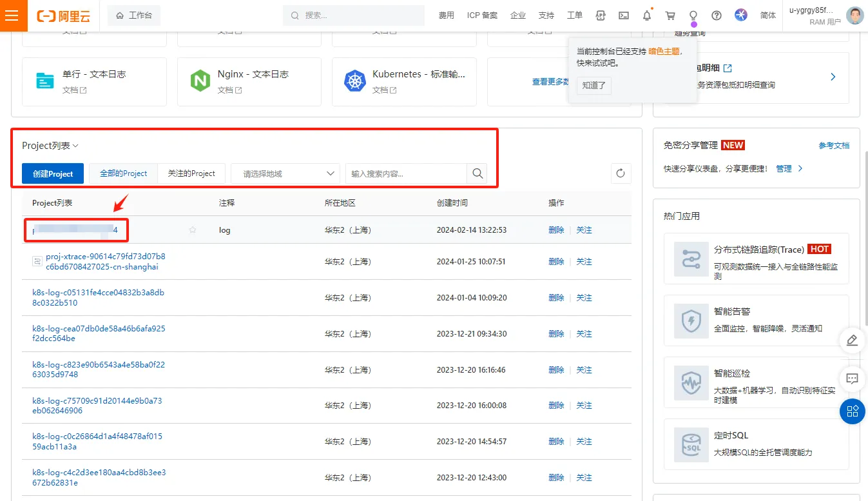Click the 定时SQL database icon
The height and width of the screenshot is (501, 868).
pos(691,444)
